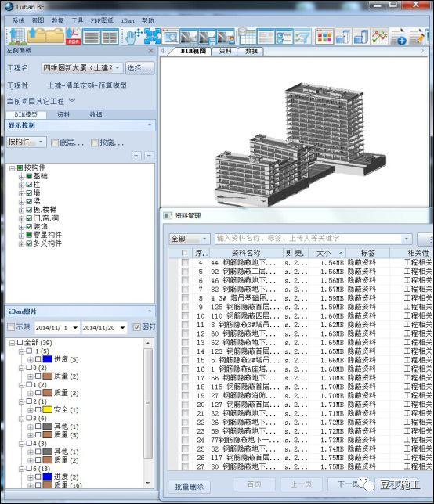Click the image with person icon

226,36
